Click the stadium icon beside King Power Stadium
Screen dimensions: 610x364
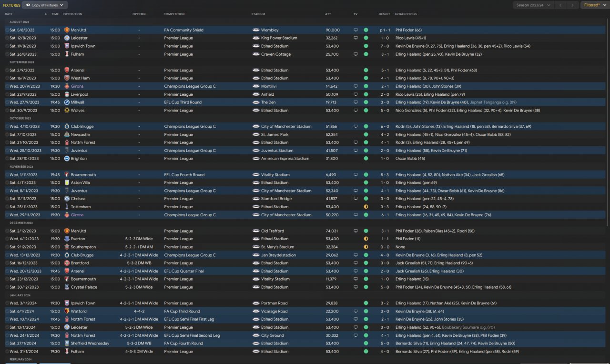[256, 38]
